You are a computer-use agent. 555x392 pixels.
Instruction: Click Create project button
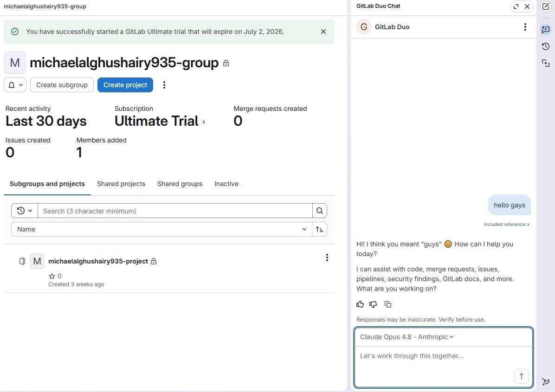[x=125, y=85]
